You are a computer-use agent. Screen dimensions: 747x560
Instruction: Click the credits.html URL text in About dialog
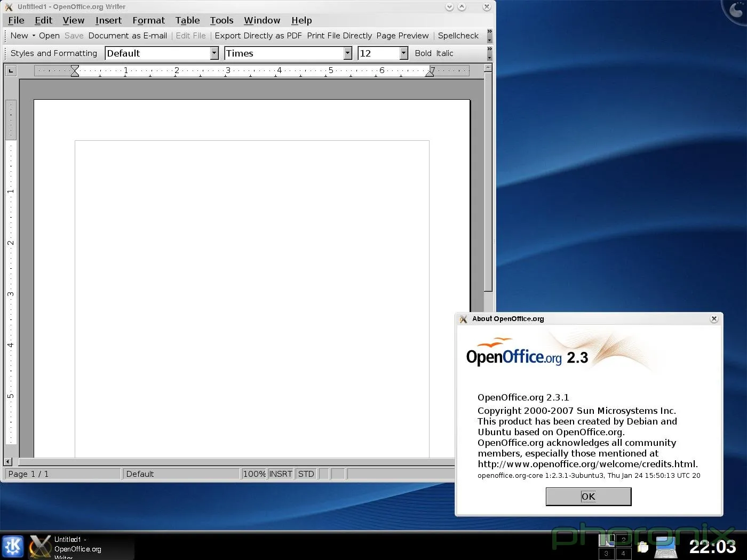pos(587,464)
